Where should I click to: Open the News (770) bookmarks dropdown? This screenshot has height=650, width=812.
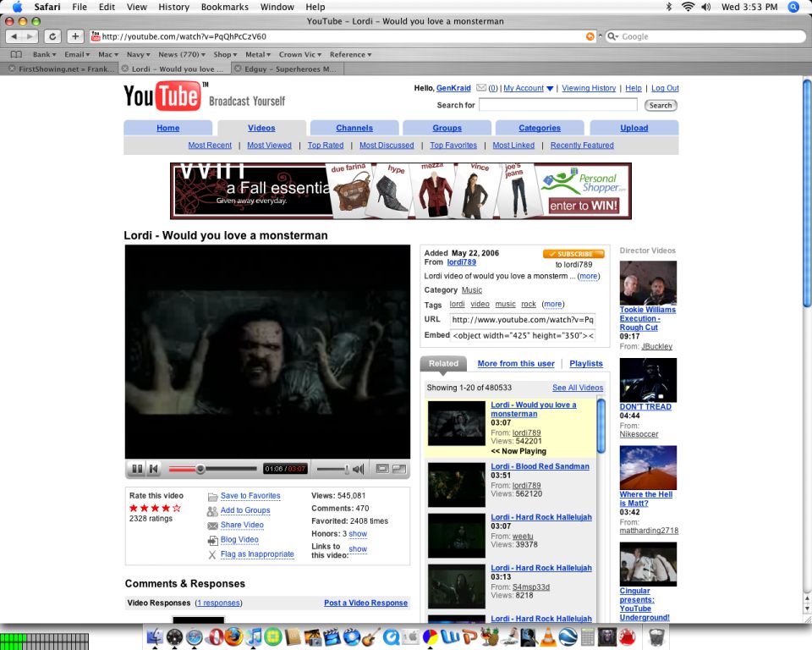[182, 54]
